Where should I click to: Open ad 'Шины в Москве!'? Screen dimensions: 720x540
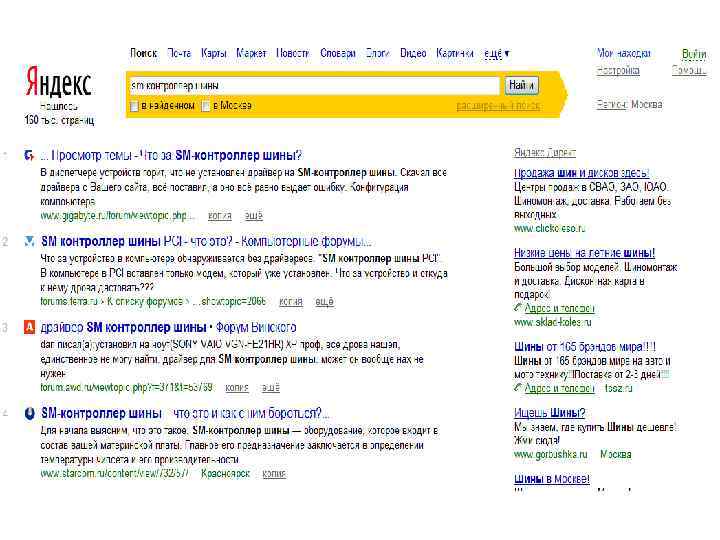click(x=551, y=479)
